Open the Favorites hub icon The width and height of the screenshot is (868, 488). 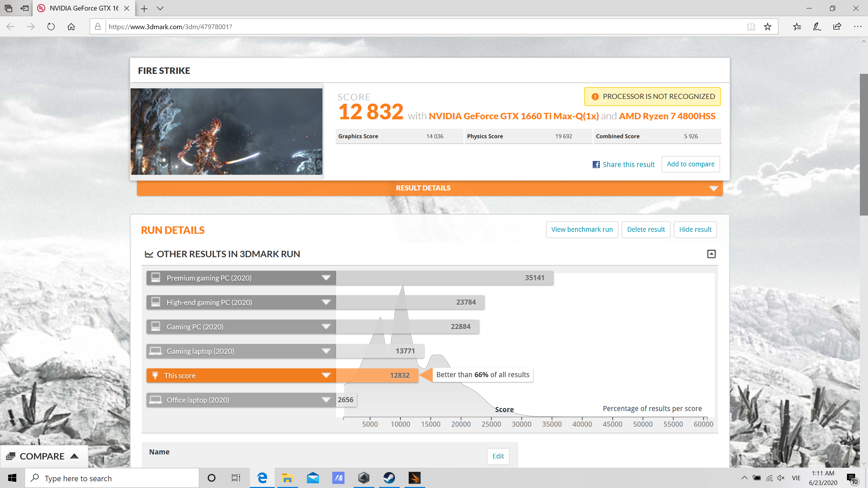[797, 27]
